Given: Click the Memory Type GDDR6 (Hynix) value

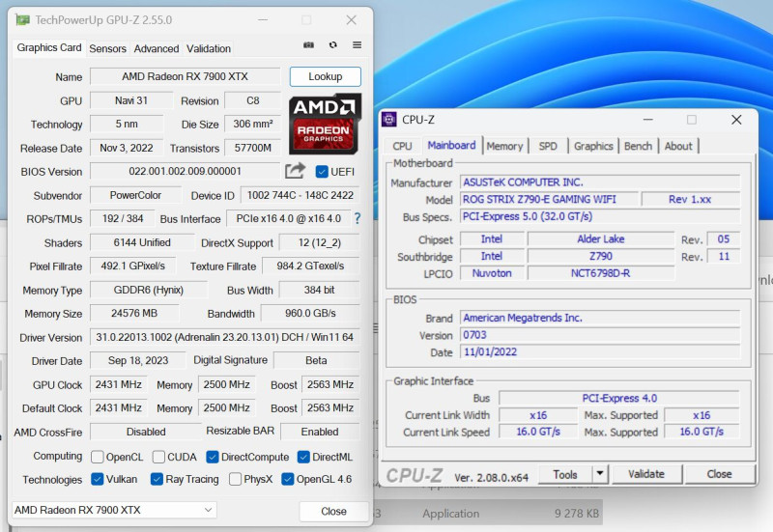Looking at the screenshot, I should pyautogui.click(x=149, y=290).
